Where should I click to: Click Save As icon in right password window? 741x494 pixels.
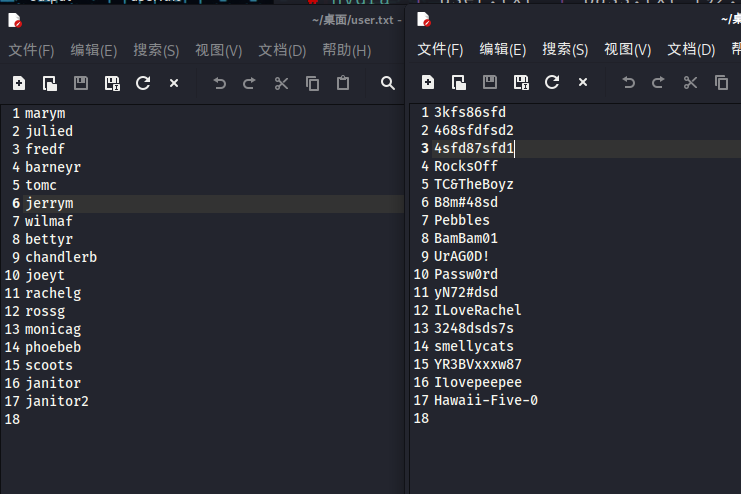tap(521, 83)
